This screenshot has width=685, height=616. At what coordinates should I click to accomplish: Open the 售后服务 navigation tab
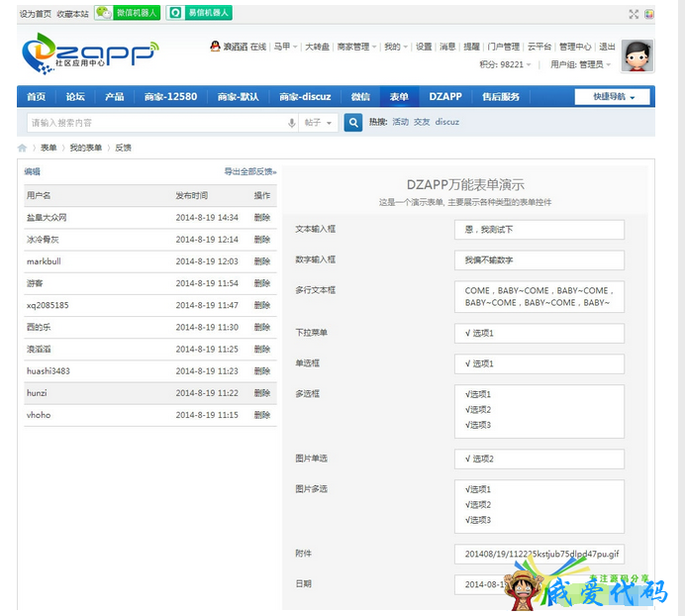tap(501, 97)
